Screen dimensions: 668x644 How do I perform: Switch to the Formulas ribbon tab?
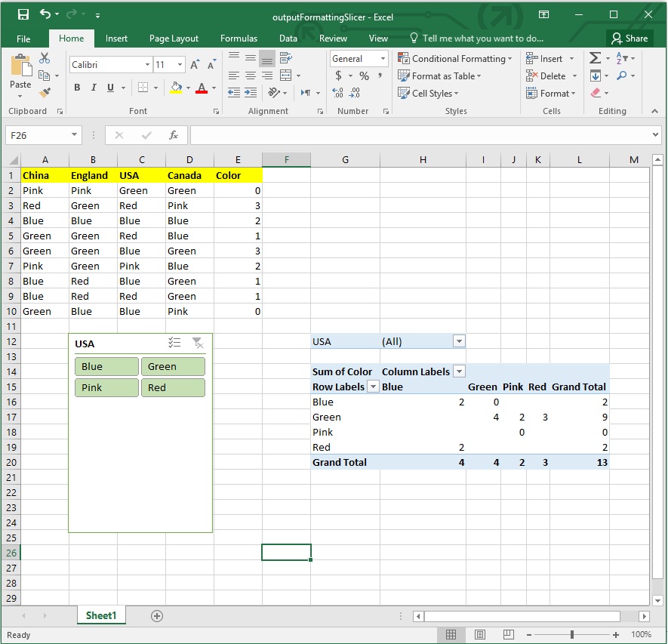click(239, 38)
